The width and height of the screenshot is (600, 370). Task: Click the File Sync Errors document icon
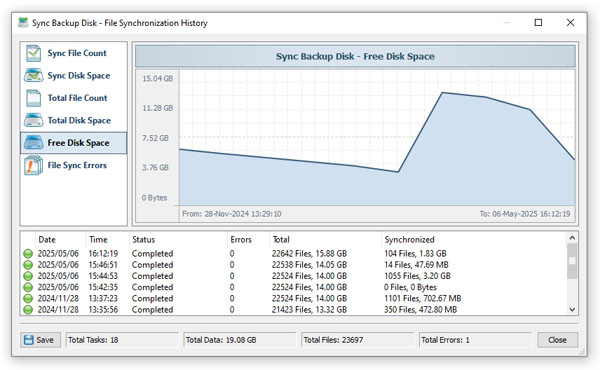(34, 165)
